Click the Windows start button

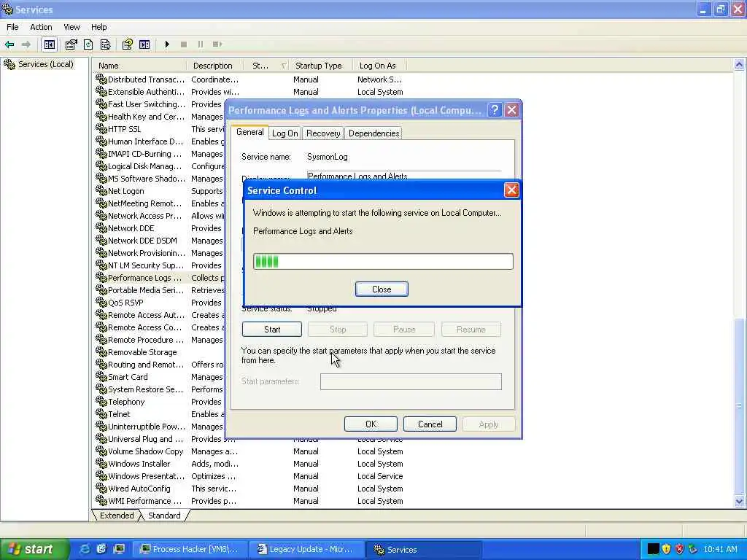34,549
